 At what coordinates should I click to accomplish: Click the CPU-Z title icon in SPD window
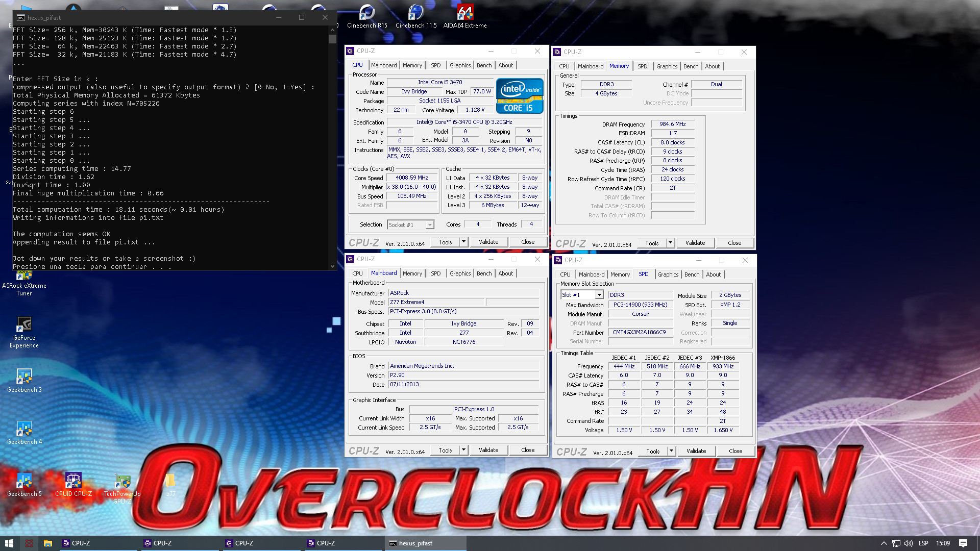[x=558, y=260]
